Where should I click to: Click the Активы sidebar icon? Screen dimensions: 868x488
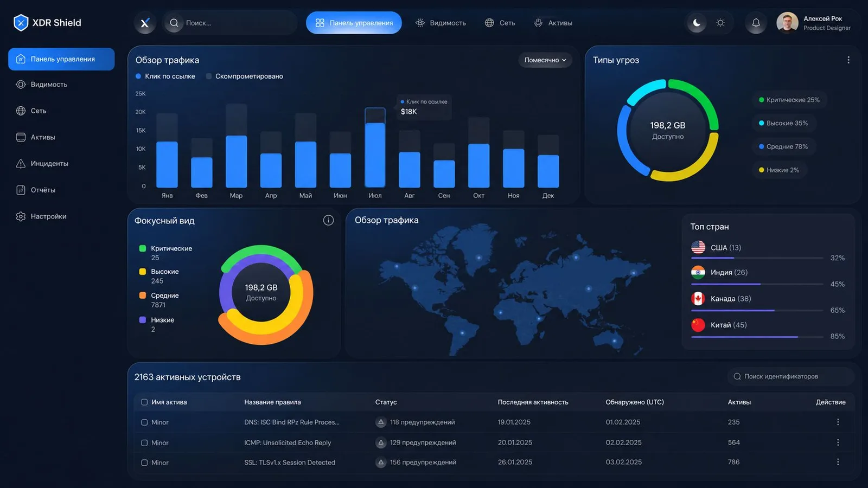[21, 137]
